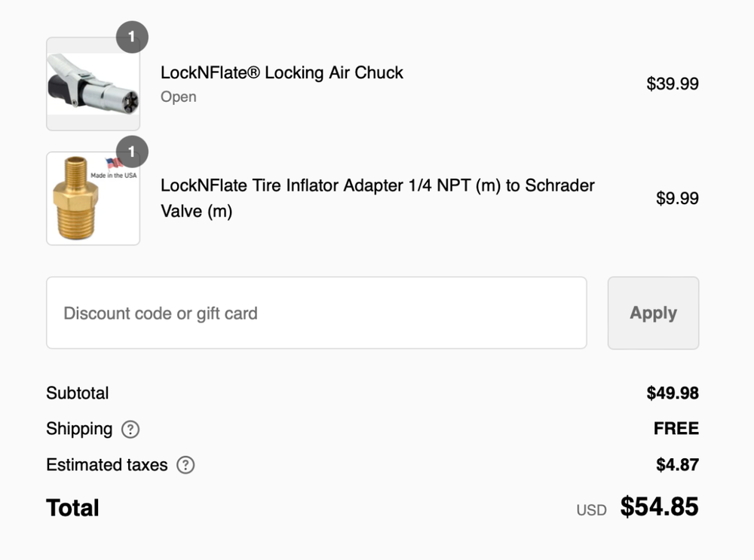The width and height of the screenshot is (754, 560).
Task: Click the Made in the USA flag
Action: [115, 164]
